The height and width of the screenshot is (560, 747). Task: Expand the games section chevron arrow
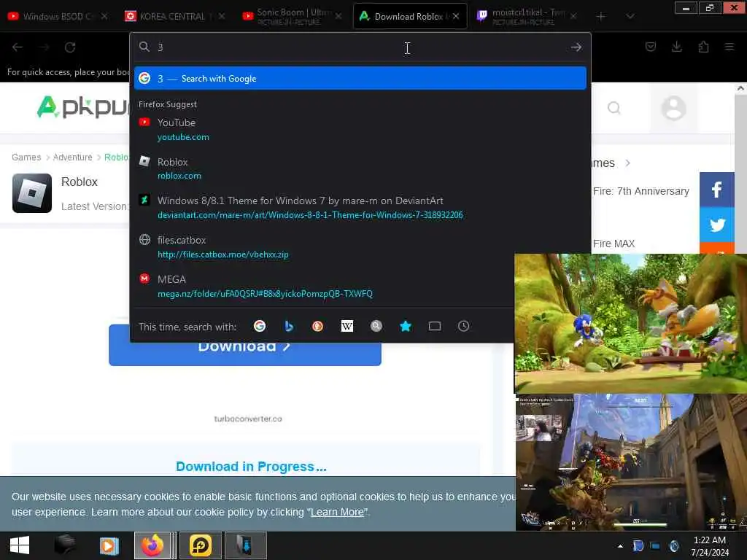pyautogui.click(x=628, y=163)
